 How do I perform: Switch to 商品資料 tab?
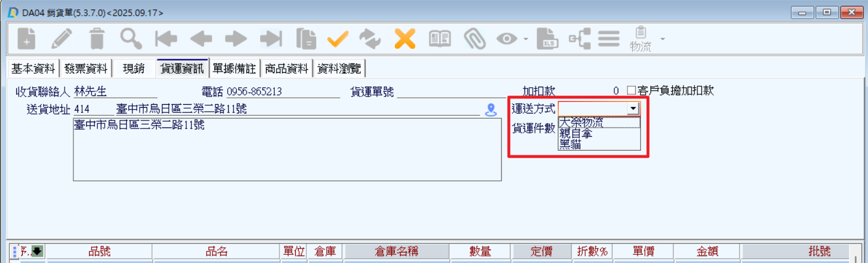pos(286,69)
